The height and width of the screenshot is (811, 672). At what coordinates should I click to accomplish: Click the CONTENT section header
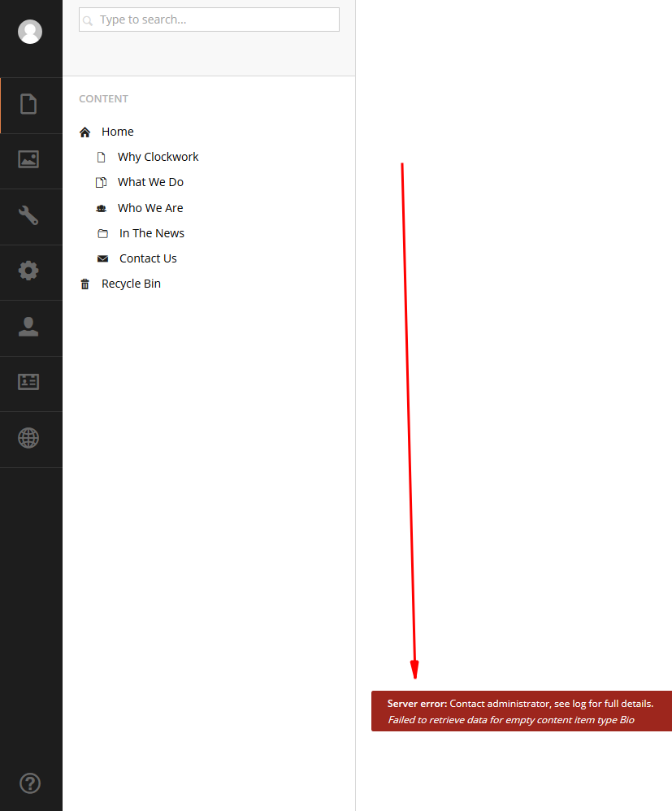tap(103, 99)
